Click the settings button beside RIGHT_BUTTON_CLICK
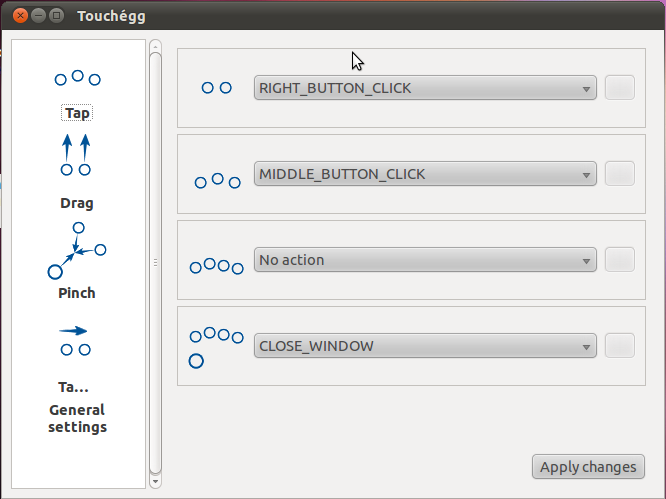 click(620, 88)
